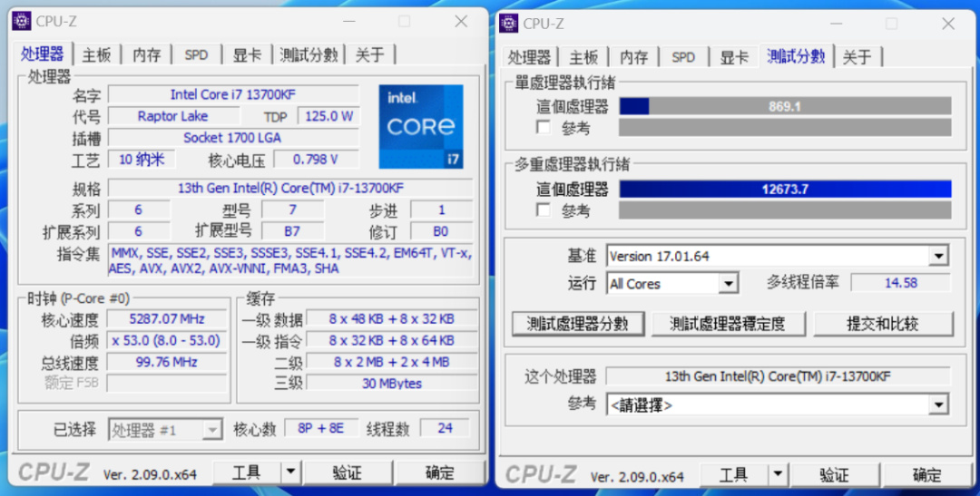Viewport: 980px width, 496px height.
Task: Minimize the left CPU-Z window
Action: click(x=349, y=21)
